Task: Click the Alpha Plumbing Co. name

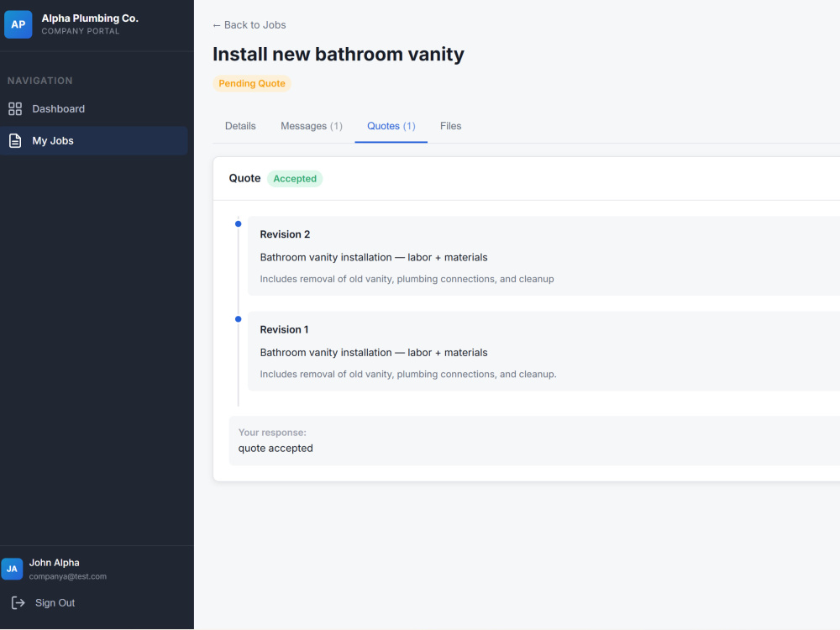Action: coord(90,18)
